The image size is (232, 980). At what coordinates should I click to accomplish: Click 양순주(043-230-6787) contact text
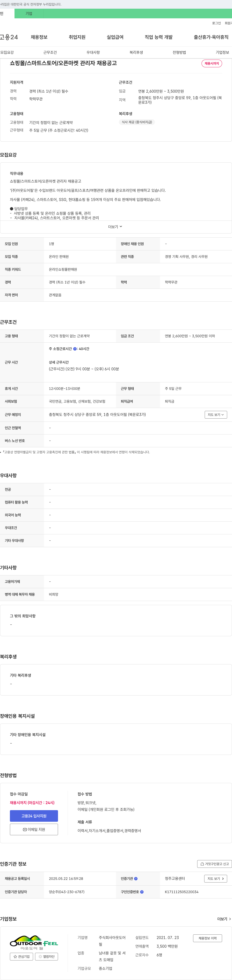(67, 892)
